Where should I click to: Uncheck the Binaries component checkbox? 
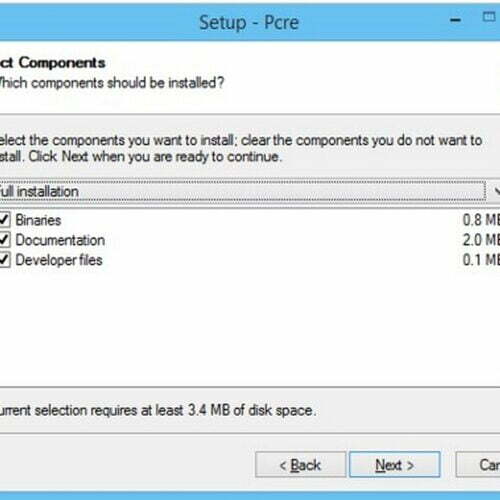pos(4,220)
